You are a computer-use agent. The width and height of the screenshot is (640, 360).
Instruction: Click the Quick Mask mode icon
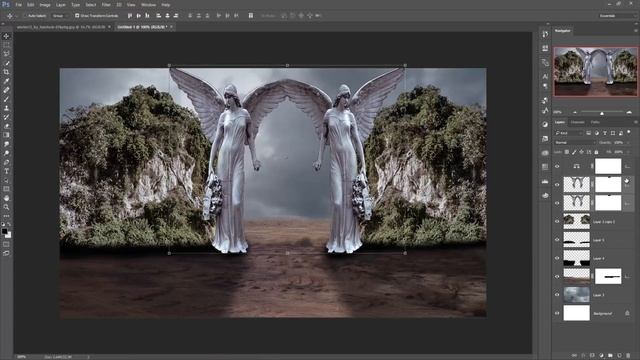coord(6,244)
